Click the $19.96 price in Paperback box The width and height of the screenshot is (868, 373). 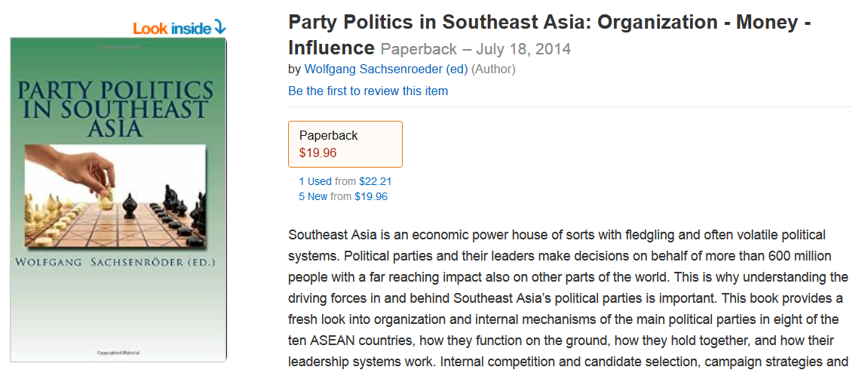coord(318,153)
